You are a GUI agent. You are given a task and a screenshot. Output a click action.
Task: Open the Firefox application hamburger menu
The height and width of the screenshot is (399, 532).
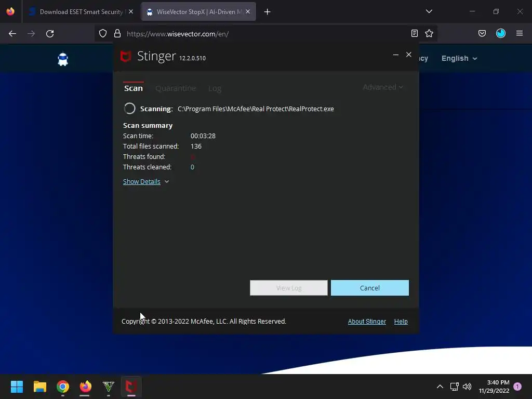tap(520, 33)
